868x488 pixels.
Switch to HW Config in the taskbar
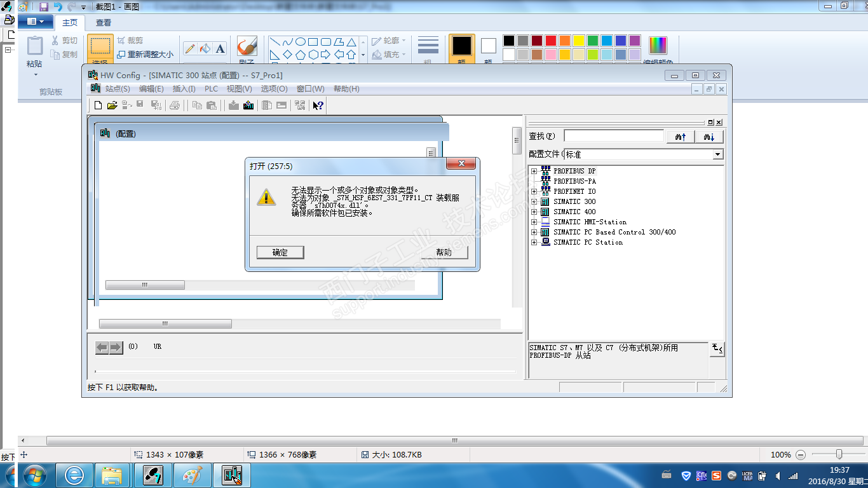(x=231, y=475)
